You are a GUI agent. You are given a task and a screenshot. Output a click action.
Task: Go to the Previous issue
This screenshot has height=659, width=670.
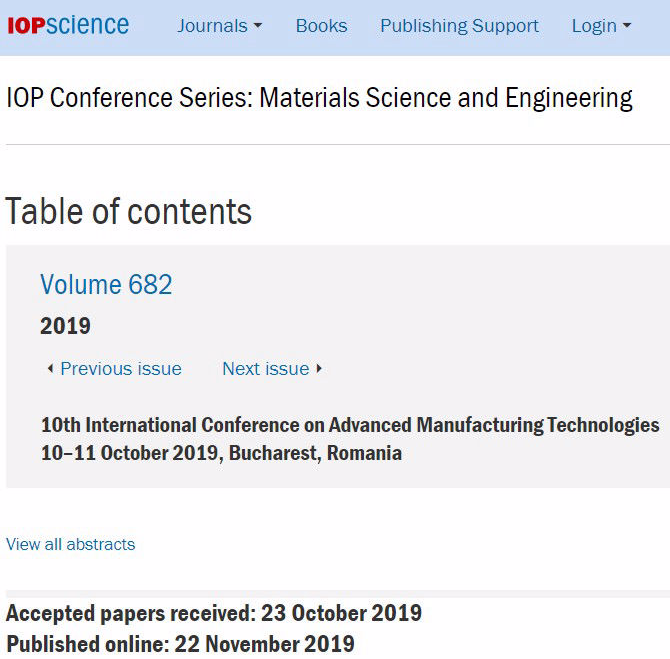121,369
